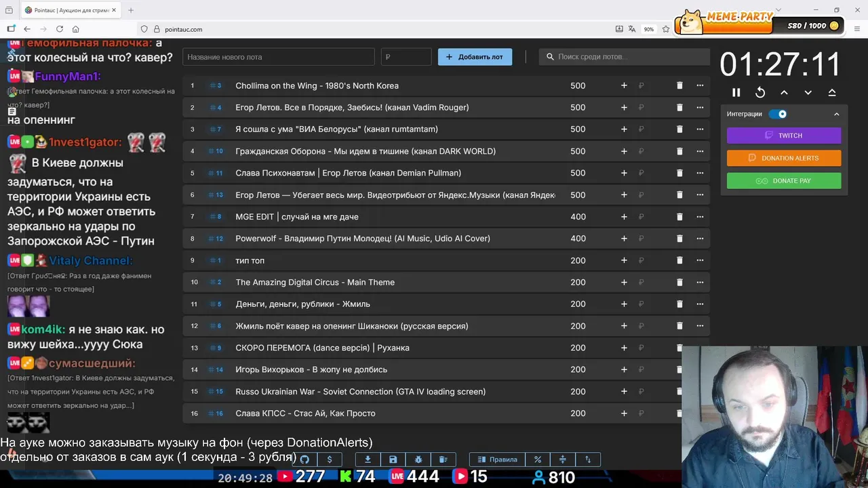Click the translate page icon
Screen dimensions: 868x488
(x=632, y=29)
